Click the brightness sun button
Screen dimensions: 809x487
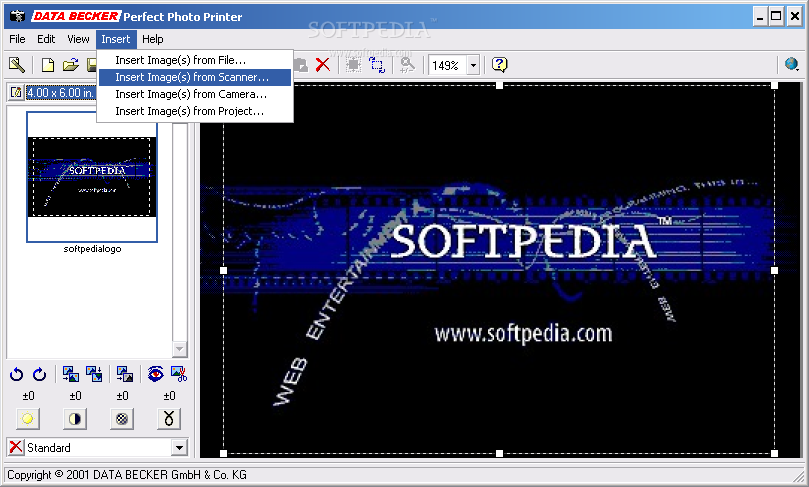tap(28, 419)
